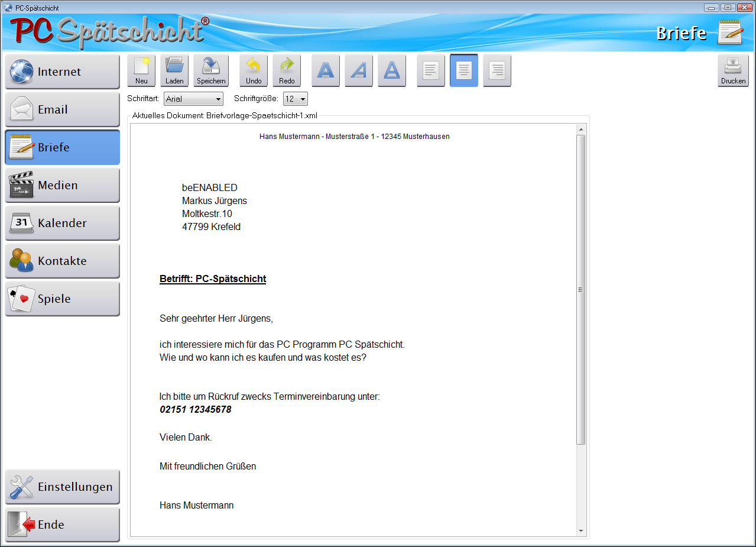Toggle bold text formatting
This screenshot has height=547, width=756.
tap(326, 70)
